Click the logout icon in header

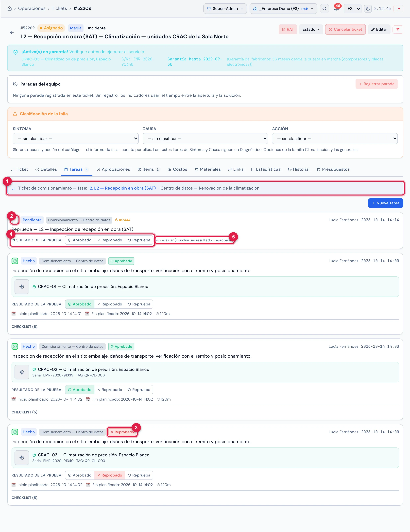[x=398, y=9]
